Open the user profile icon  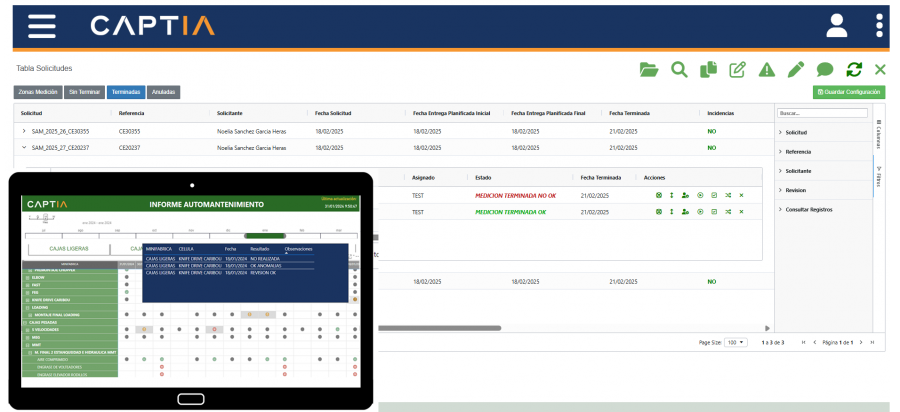coord(837,26)
